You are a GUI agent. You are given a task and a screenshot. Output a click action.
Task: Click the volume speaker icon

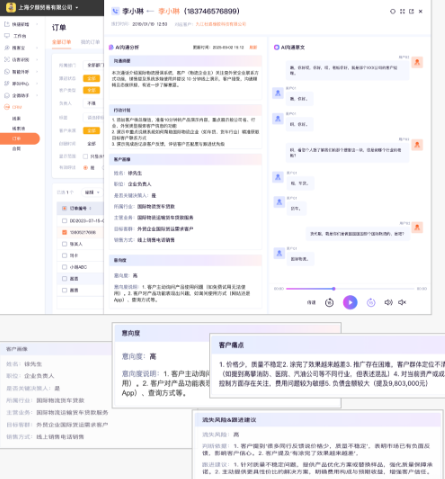click(x=388, y=302)
